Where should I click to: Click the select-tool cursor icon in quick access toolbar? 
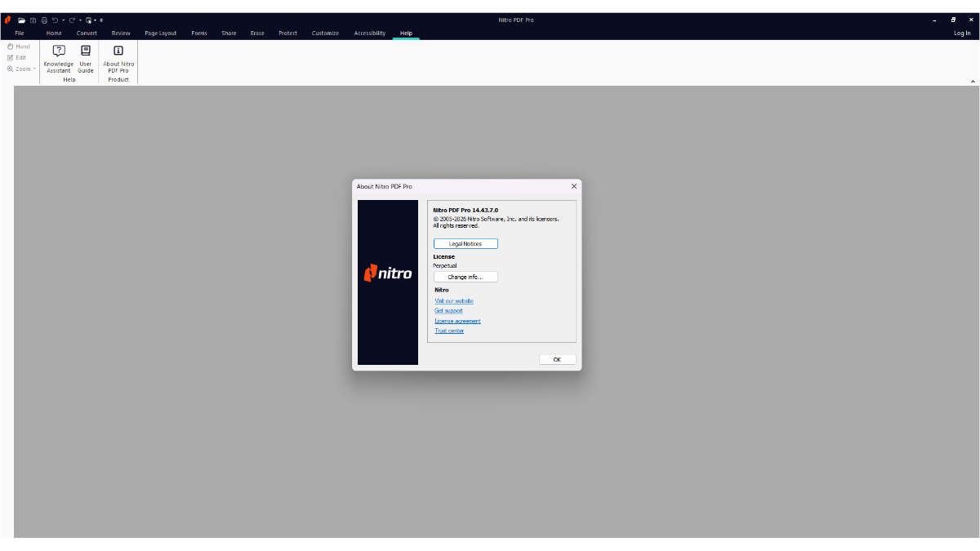[x=88, y=20]
